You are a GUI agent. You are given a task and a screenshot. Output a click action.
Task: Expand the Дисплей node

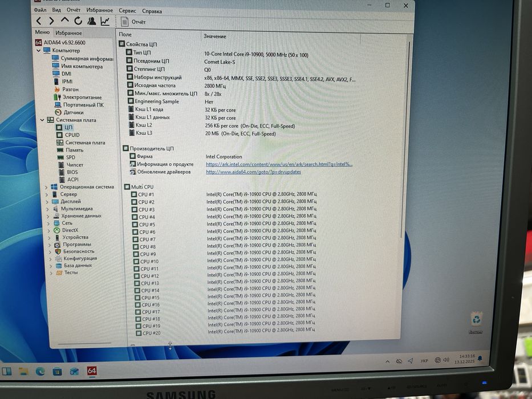click(47, 202)
